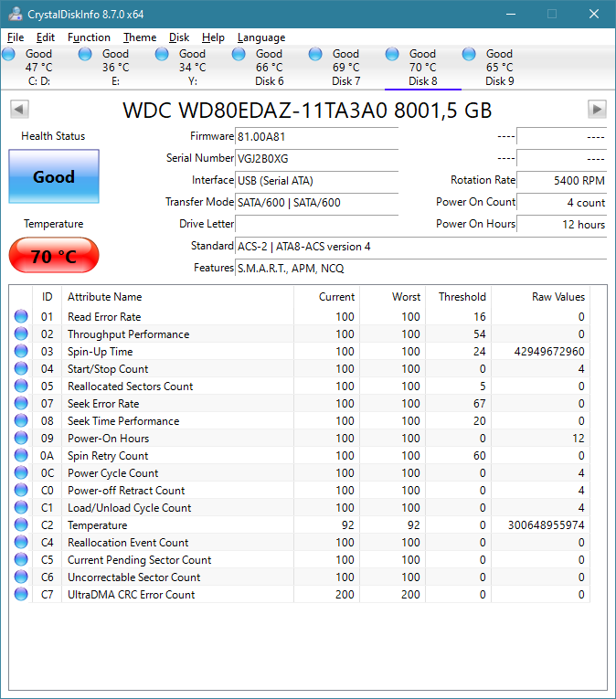Click raw value 300648955974
The height and width of the screenshot is (699, 616).
[546, 525]
